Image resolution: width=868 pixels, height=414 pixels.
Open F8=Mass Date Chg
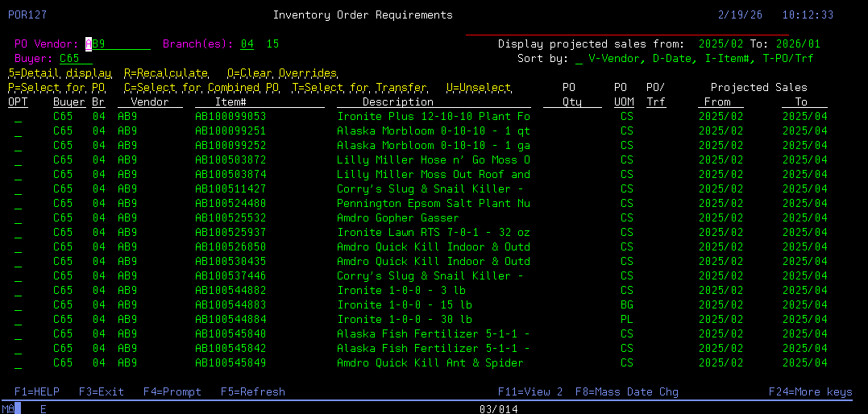coord(626,392)
